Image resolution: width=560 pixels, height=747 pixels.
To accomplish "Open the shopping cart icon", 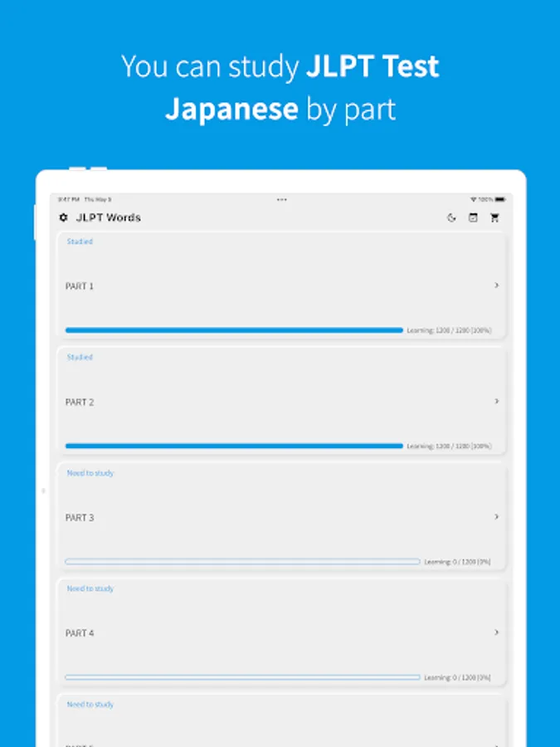I will click(x=494, y=217).
